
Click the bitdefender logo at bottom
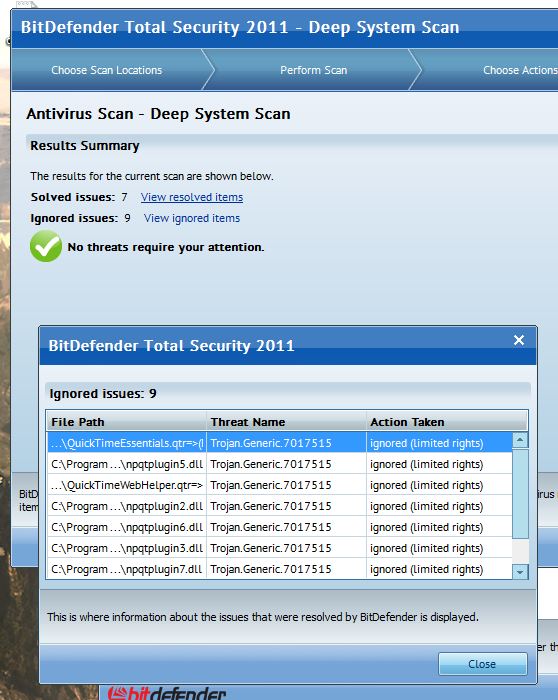pos(167,693)
